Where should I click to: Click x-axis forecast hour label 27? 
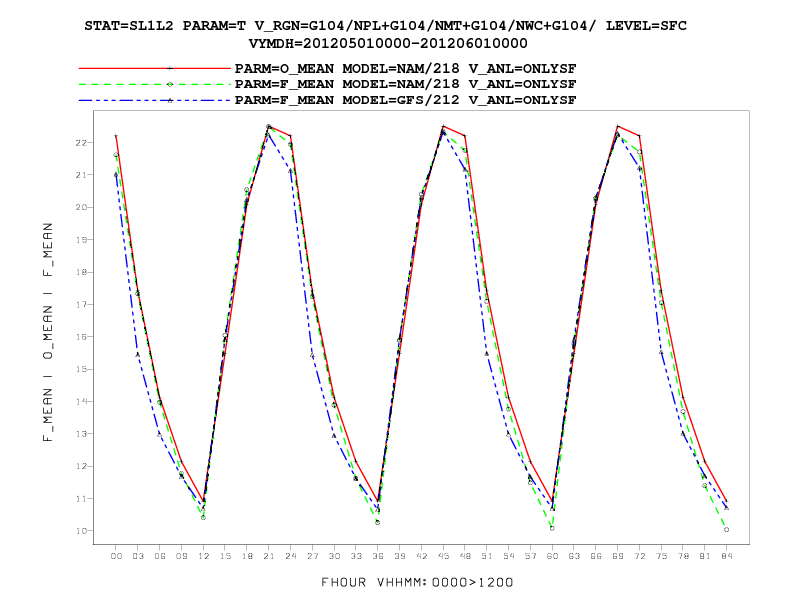coord(312,556)
